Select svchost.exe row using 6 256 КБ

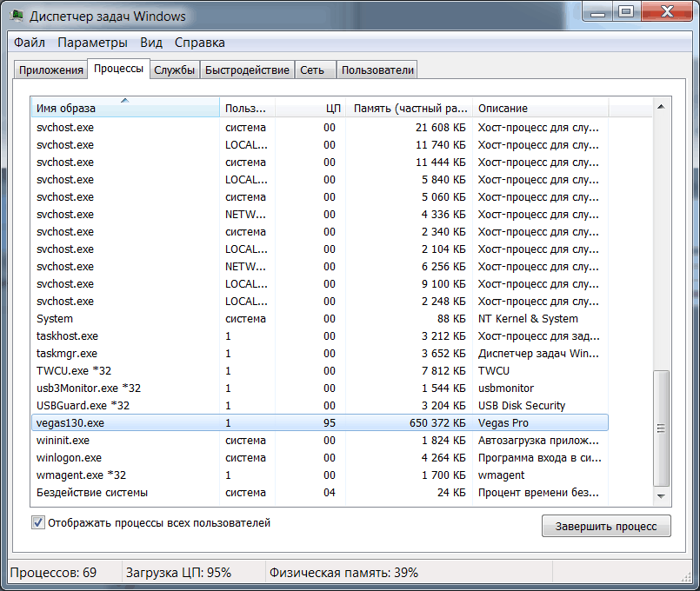[320, 266]
